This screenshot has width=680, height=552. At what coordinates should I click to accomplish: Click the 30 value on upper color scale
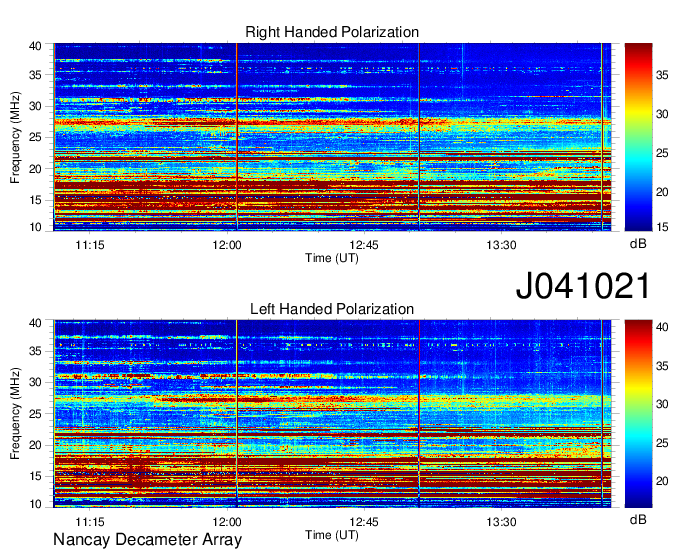(662, 114)
